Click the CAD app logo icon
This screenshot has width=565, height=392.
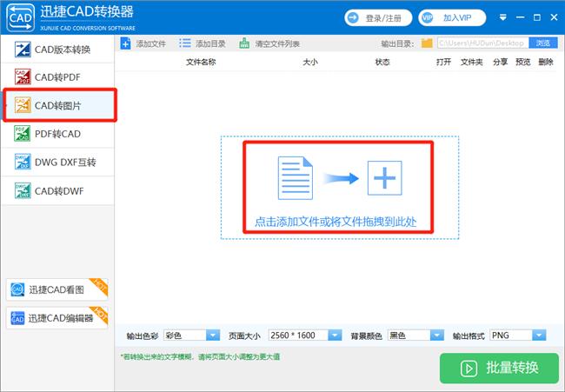point(21,17)
